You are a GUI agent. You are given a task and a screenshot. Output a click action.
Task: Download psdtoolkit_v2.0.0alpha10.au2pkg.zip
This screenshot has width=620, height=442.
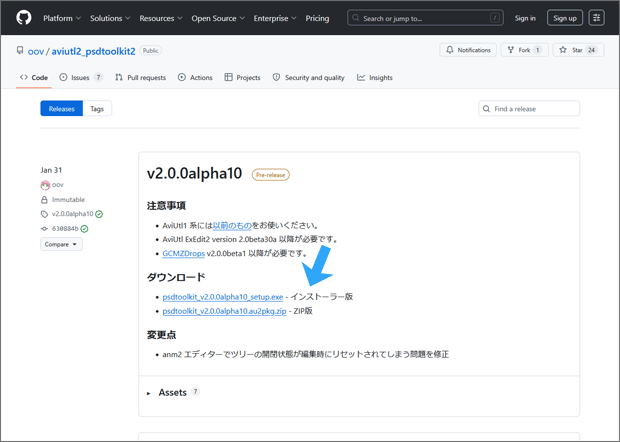click(224, 311)
